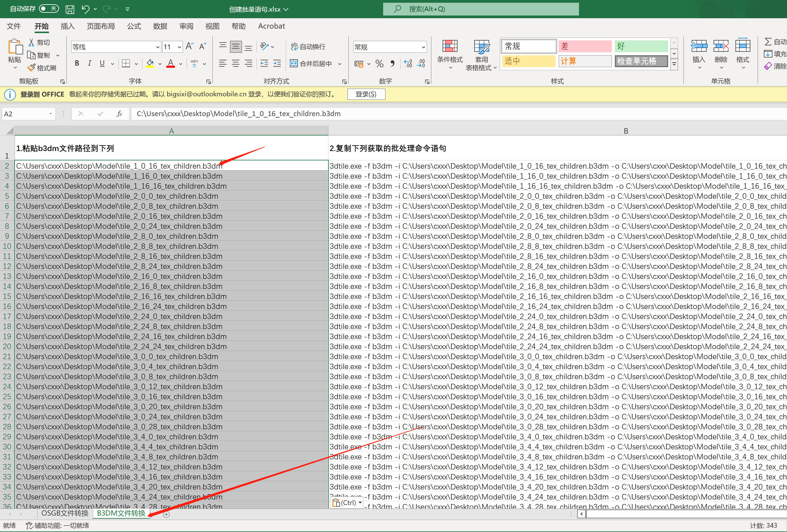Open 条件格式 conditional formatting

click(450, 54)
